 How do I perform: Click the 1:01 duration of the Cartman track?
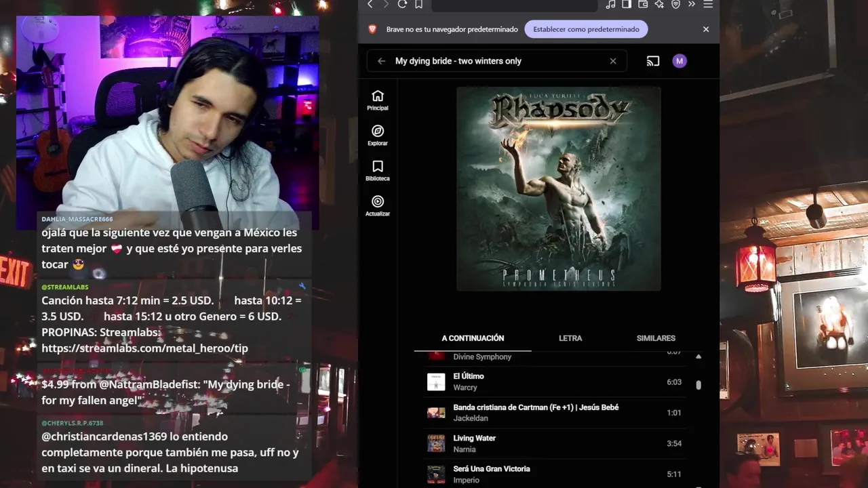674,413
